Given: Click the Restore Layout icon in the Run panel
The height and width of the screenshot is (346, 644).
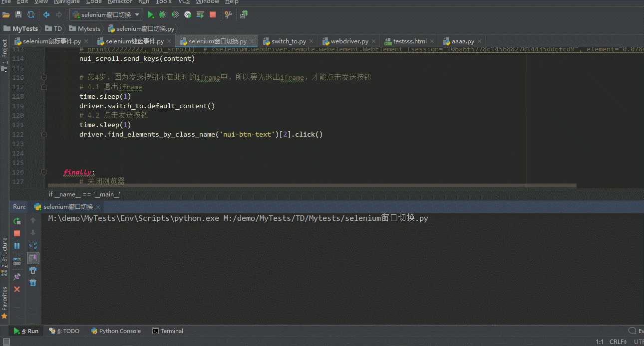Looking at the screenshot, I should pyautogui.click(x=17, y=261).
